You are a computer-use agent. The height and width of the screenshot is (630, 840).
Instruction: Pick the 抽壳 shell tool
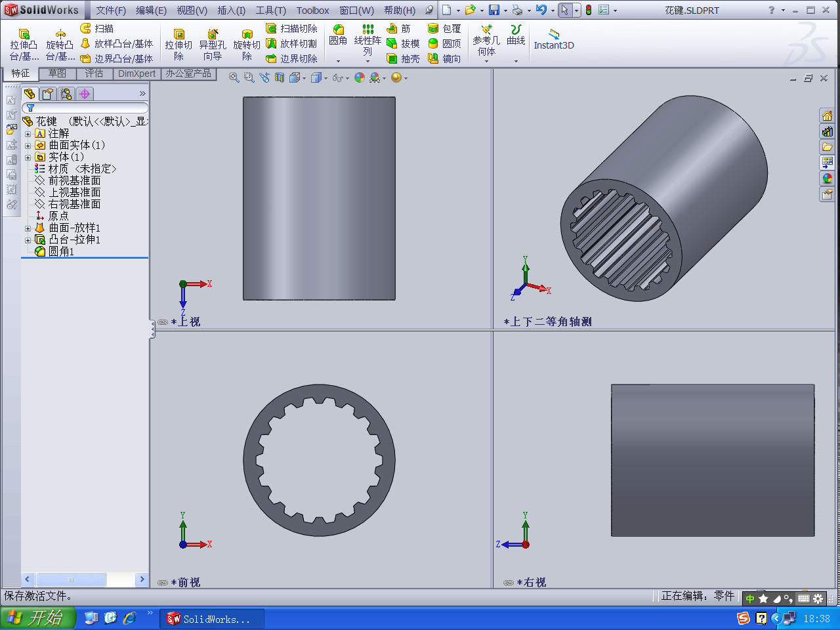click(x=403, y=58)
